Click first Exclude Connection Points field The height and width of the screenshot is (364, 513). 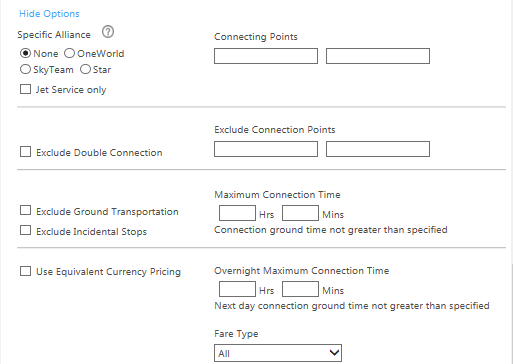pos(266,149)
